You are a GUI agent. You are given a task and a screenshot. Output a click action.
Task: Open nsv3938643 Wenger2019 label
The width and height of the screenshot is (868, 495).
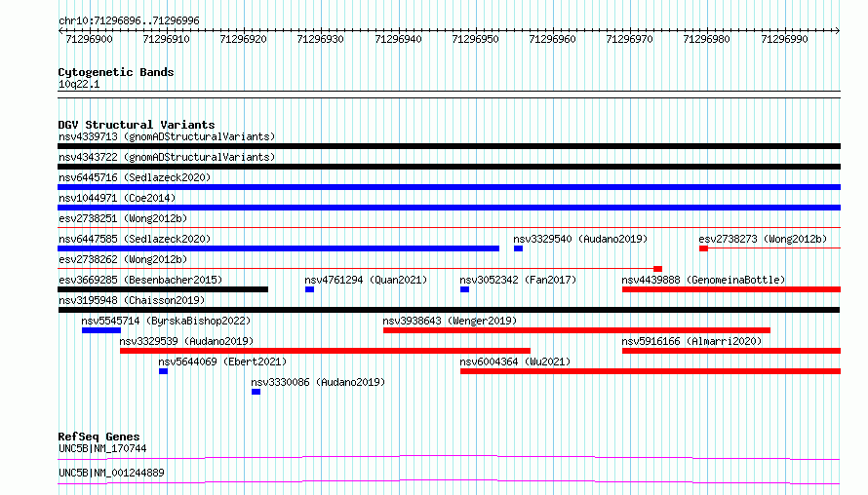(x=450, y=321)
